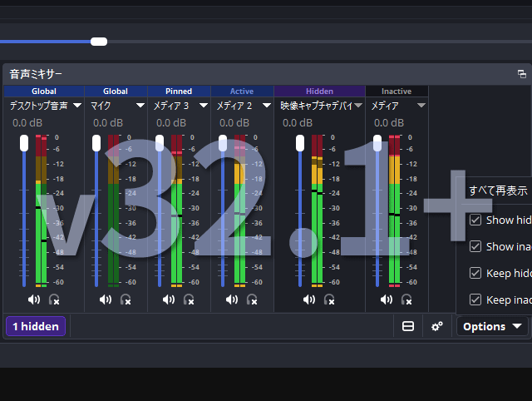Screen dimensions: 532x401
Task: Mute the Inactive メディア channel speaker icon
Action: (x=387, y=300)
